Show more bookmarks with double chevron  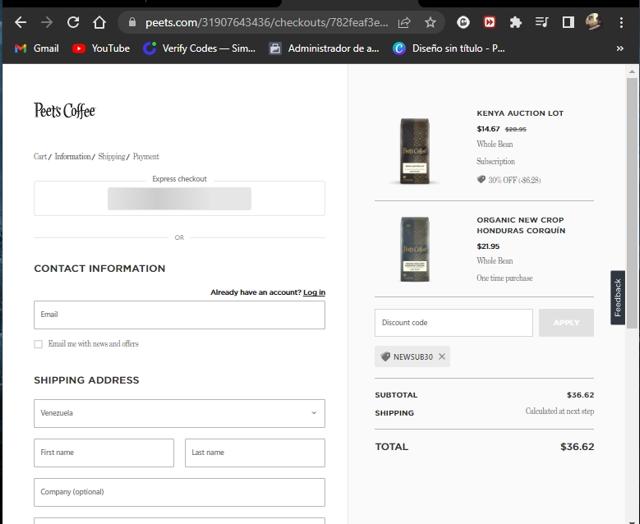620,49
